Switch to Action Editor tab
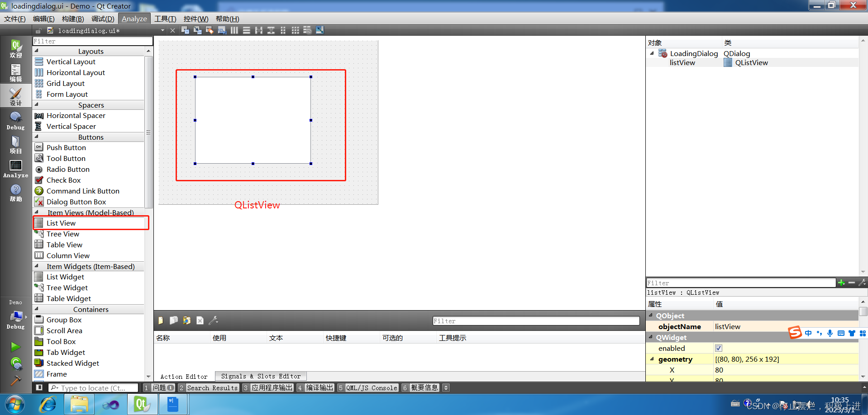Screen dimensions: 868x415 184,376
